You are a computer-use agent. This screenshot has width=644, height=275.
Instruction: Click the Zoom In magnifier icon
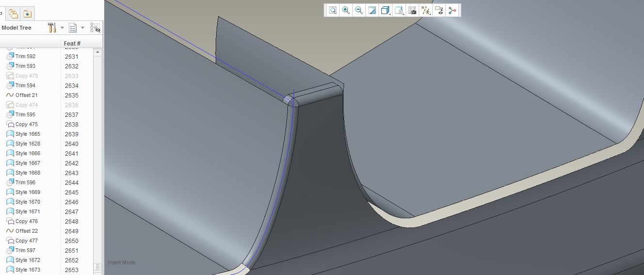click(x=346, y=10)
